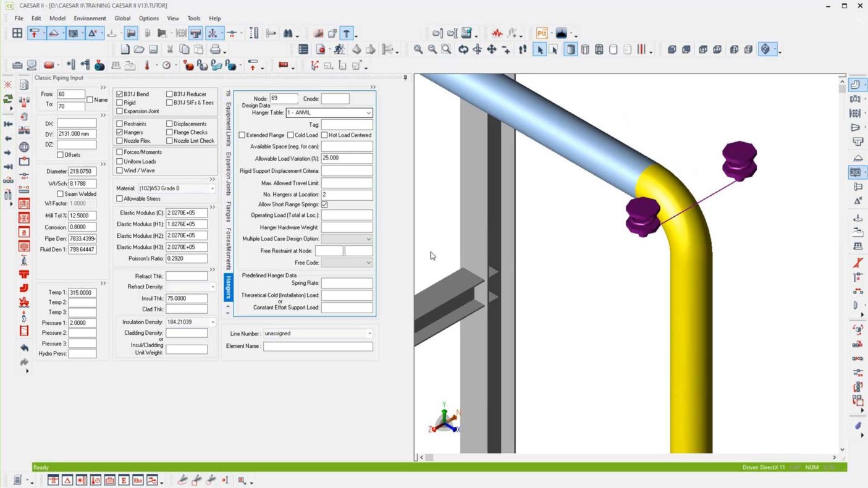Click the red thermometer temperature icon

coord(147,65)
